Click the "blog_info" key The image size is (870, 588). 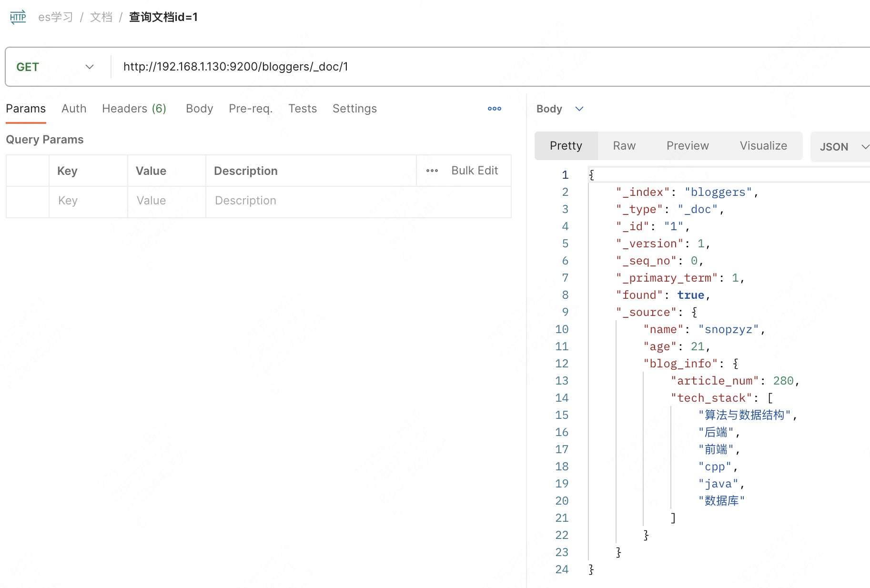(x=680, y=364)
